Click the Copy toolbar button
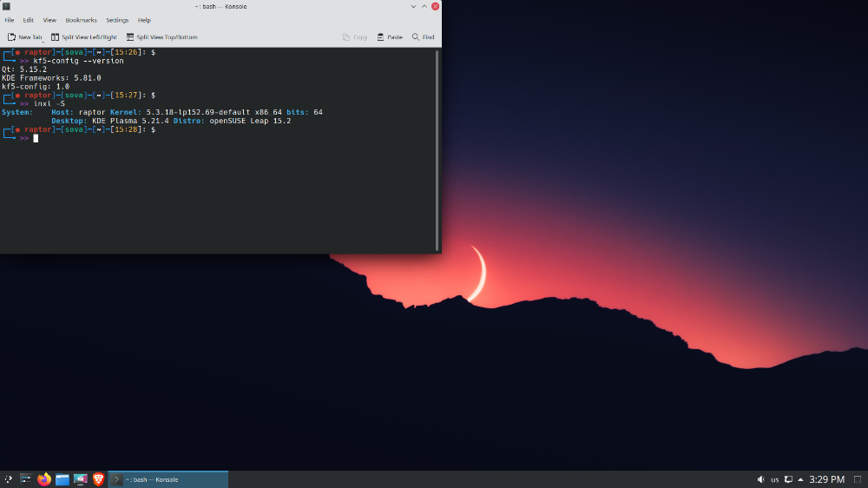The image size is (868, 488). coord(355,37)
